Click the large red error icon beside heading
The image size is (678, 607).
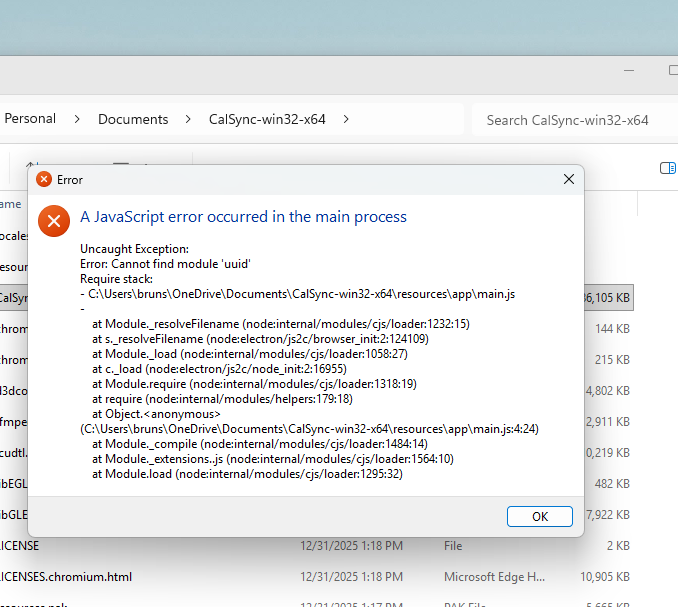pos(54,220)
